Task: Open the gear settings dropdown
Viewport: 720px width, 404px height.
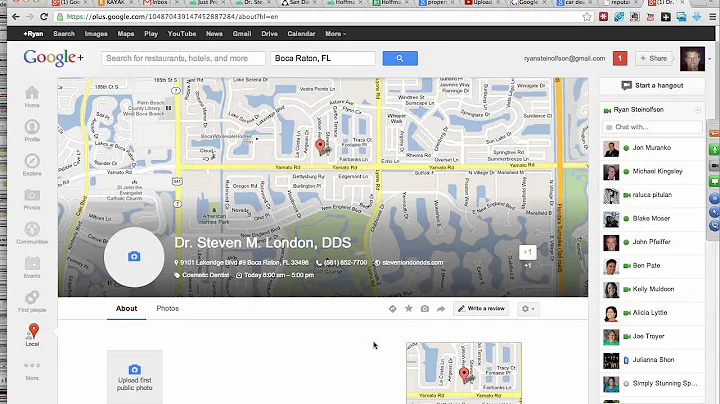Action: click(x=528, y=309)
